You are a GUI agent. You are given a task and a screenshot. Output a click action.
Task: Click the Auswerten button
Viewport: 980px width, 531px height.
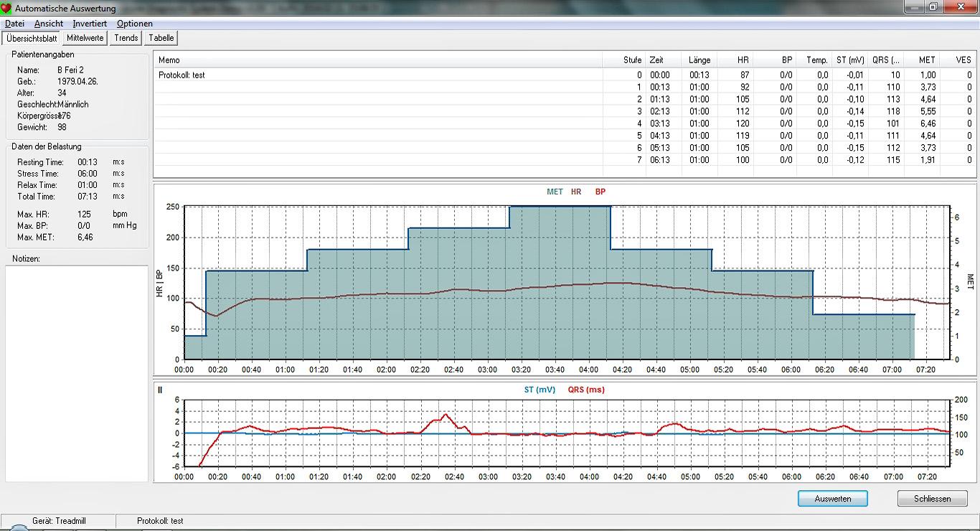click(833, 499)
